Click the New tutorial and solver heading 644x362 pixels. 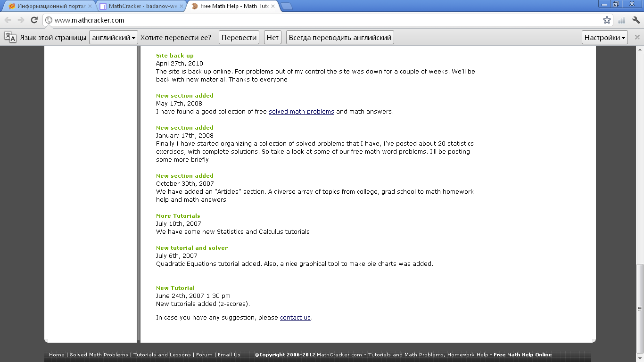(x=192, y=248)
